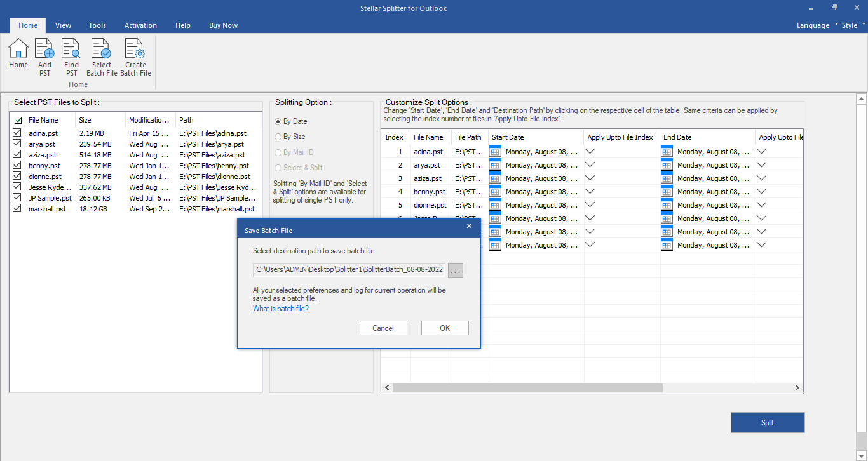Click the Add PST icon
The height and width of the screenshot is (461, 868).
tap(44, 57)
